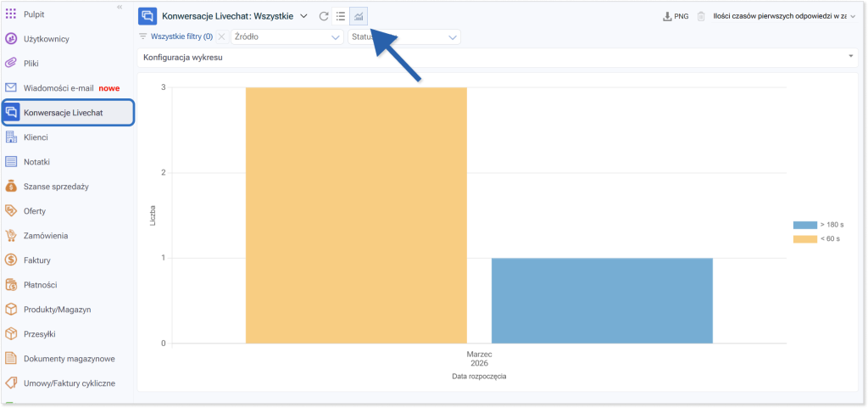Open Wiadomości e-mail menu item

59,87
